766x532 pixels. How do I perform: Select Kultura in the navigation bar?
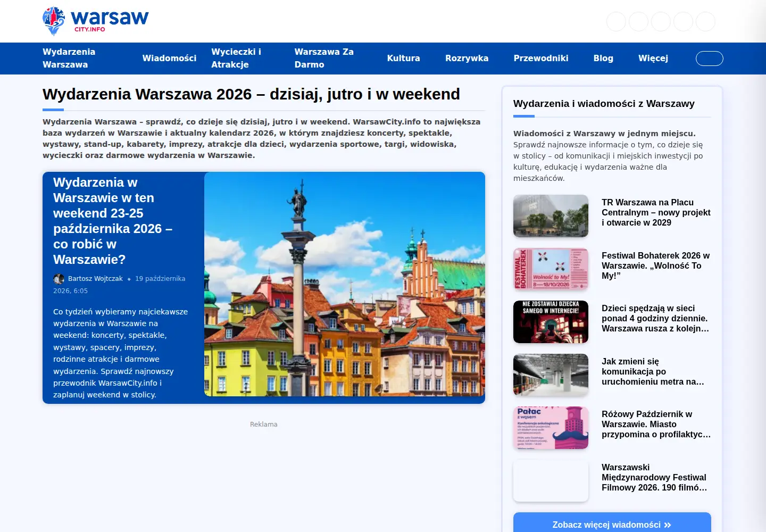coord(403,58)
